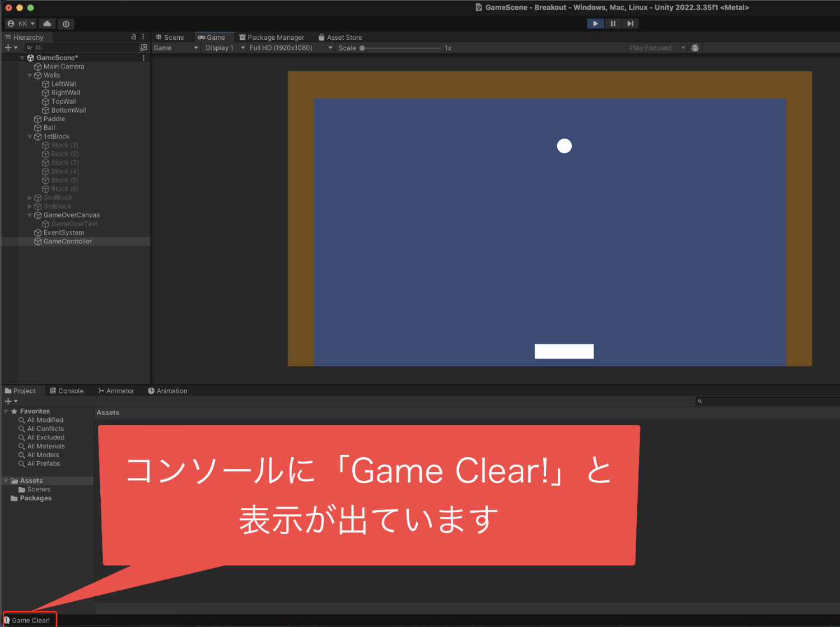Select the All Modified saved search
Screen dimensions: 840x627
pyautogui.click(x=41, y=420)
